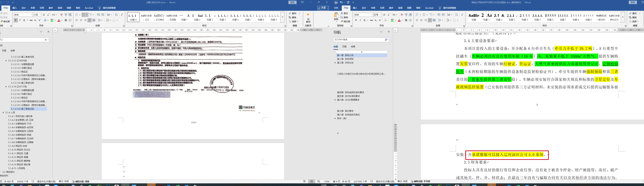This screenshot has height=186, width=644.
Task: Toggle Underline in the left Word window
Action: click(x=24, y=20)
